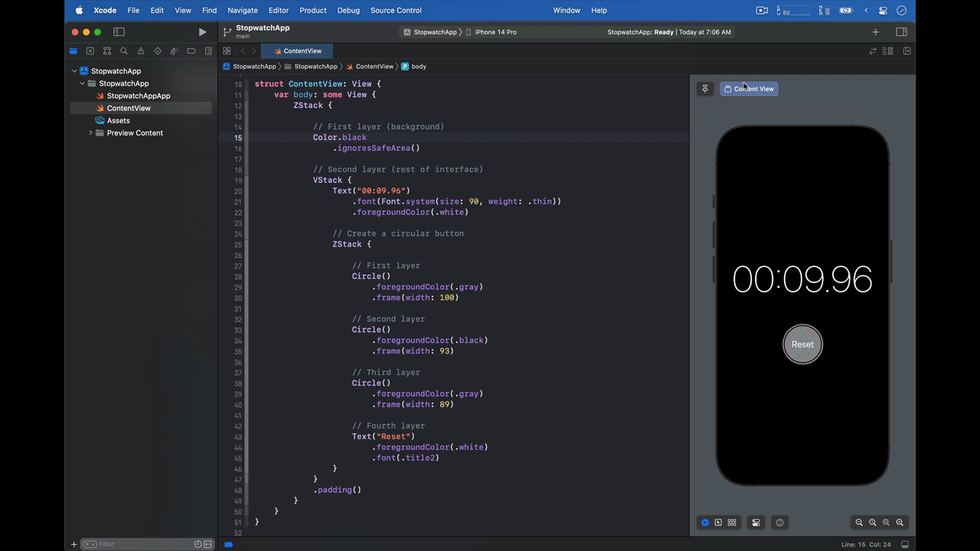The image size is (980, 551).
Task: Expand the Preview Content folder
Action: click(x=90, y=132)
